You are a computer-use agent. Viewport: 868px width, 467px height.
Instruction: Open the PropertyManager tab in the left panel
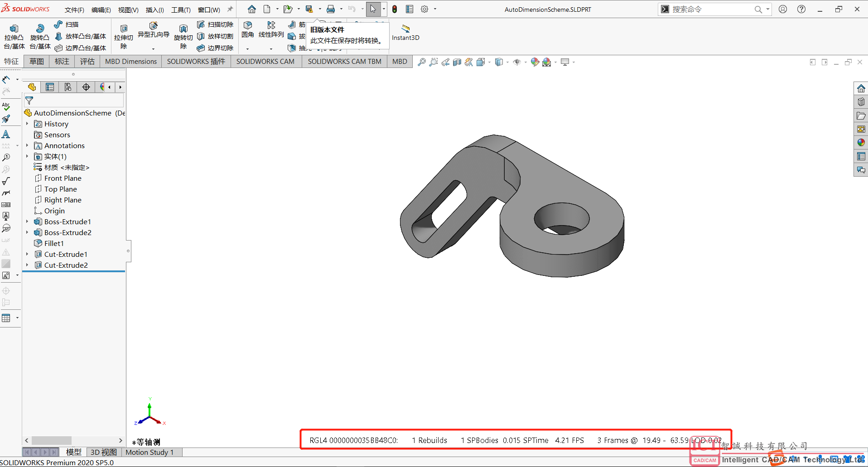50,87
